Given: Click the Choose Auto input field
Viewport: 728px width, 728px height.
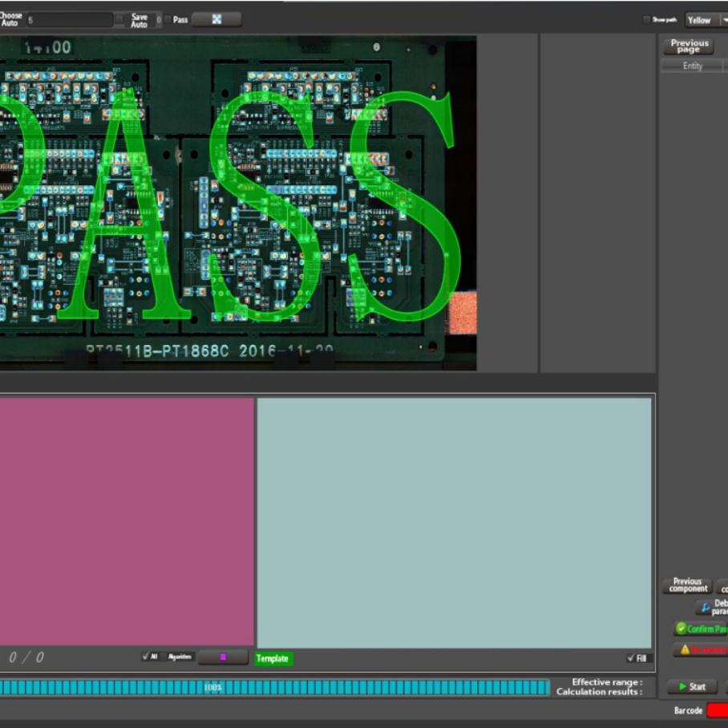Looking at the screenshot, I should tap(69, 19).
